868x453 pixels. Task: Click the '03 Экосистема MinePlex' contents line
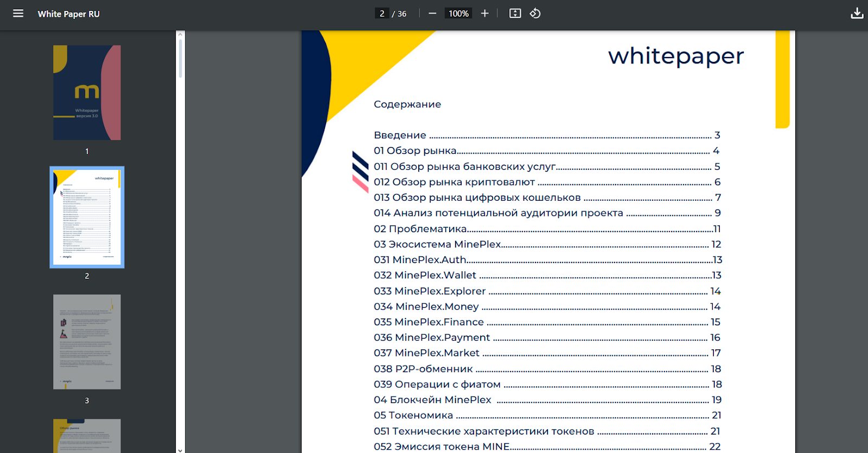coord(547,244)
